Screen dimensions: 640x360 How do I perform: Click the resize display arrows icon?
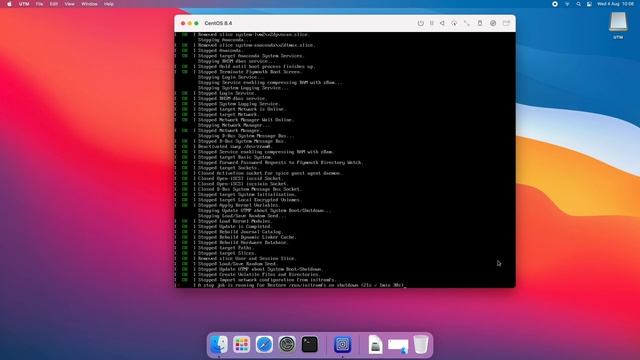(467, 23)
